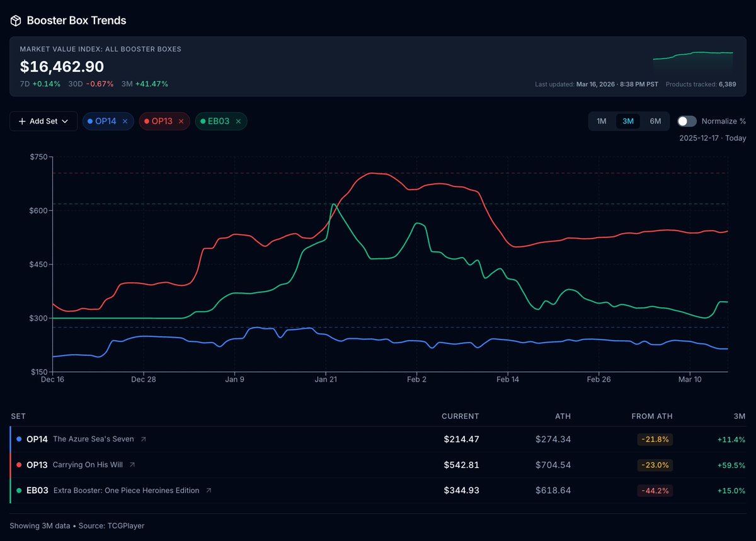Click the -44.2% from ATH badge

pos(655,491)
